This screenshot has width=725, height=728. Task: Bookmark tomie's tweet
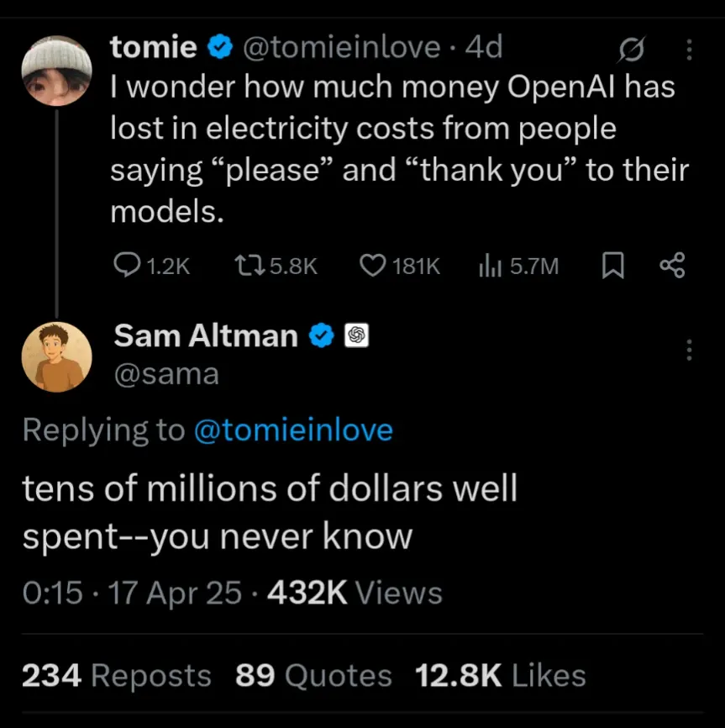[614, 266]
